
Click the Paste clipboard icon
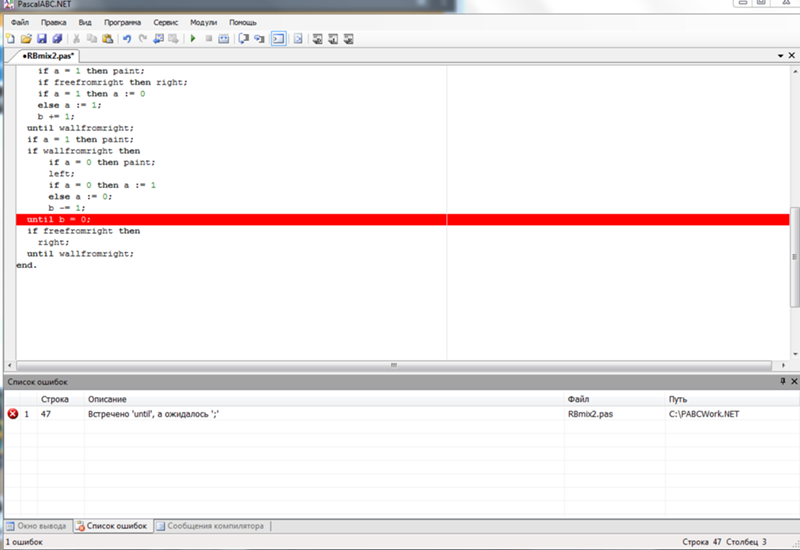click(x=108, y=39)
